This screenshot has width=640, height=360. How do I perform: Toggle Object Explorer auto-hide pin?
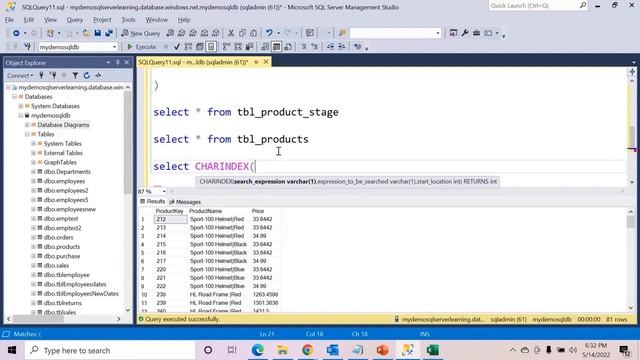118,62
